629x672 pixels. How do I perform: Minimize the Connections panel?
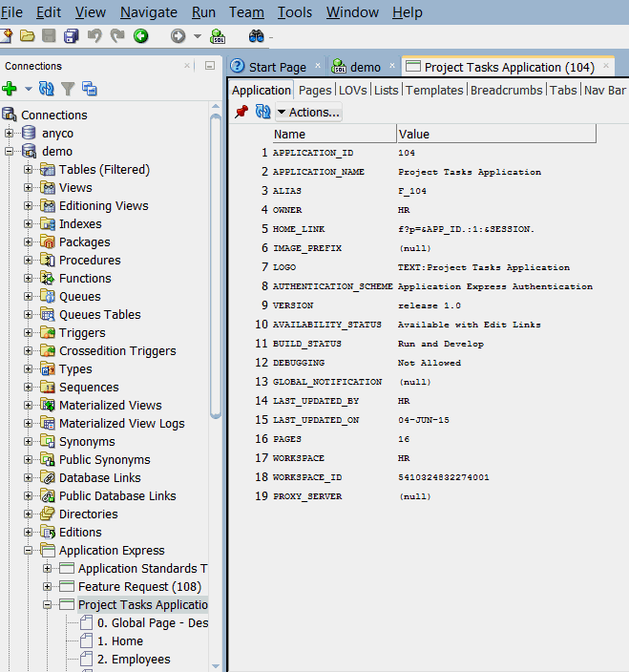pyautogui.click(x=210, y=66)
